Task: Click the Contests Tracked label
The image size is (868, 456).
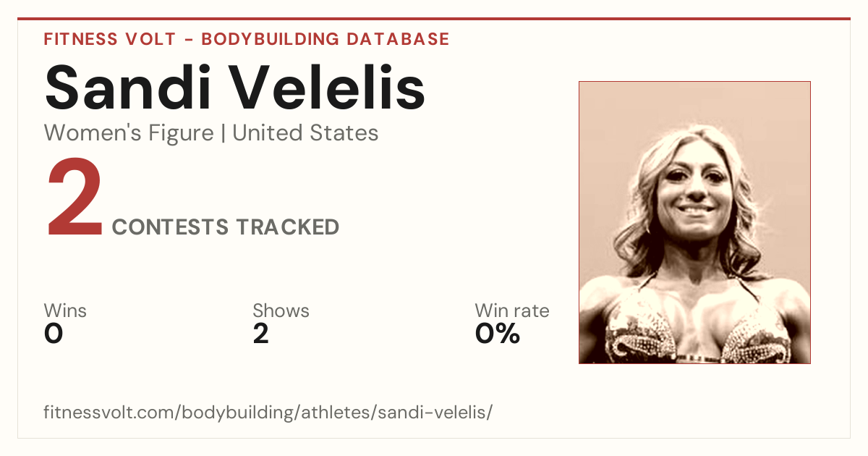Action: [226, 227]
